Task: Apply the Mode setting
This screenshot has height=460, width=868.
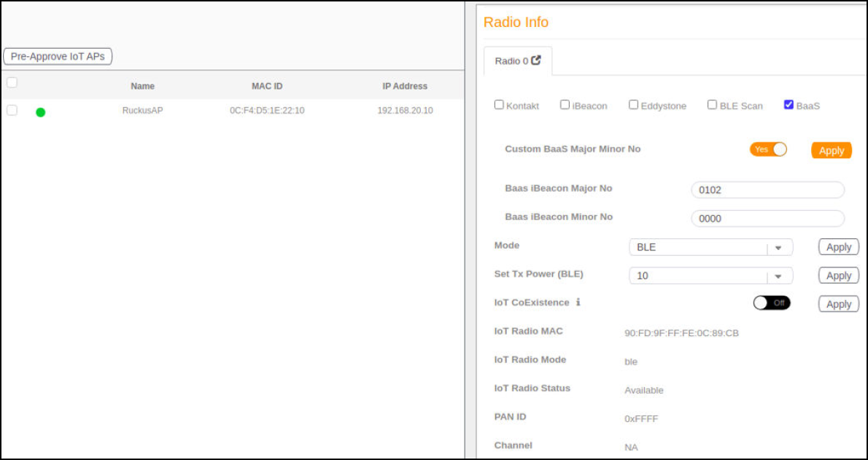Action: point(839,247)
